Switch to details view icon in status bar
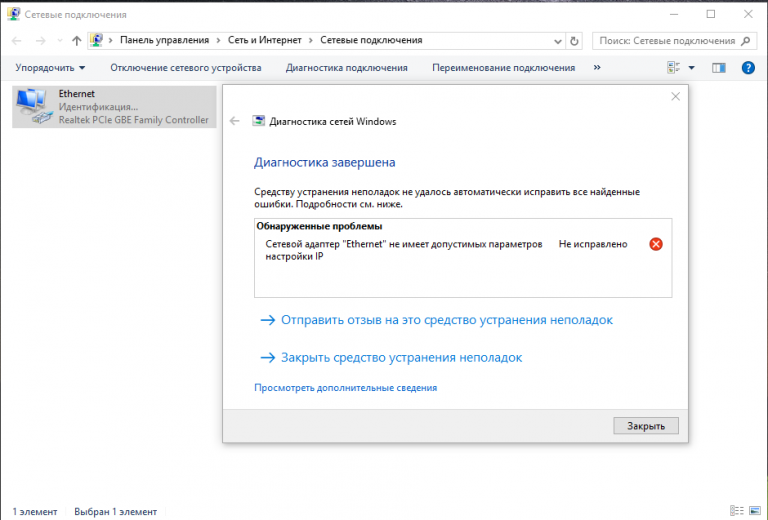 coord(736,511)
